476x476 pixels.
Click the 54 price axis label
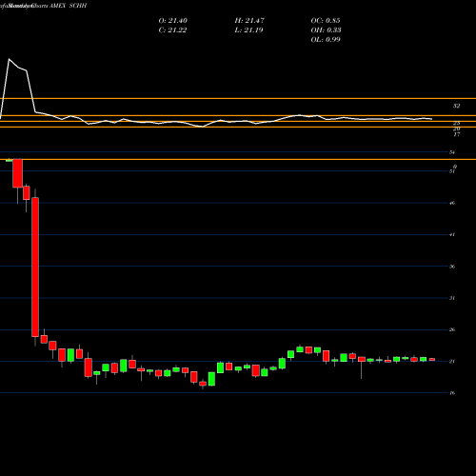(452, 152)
